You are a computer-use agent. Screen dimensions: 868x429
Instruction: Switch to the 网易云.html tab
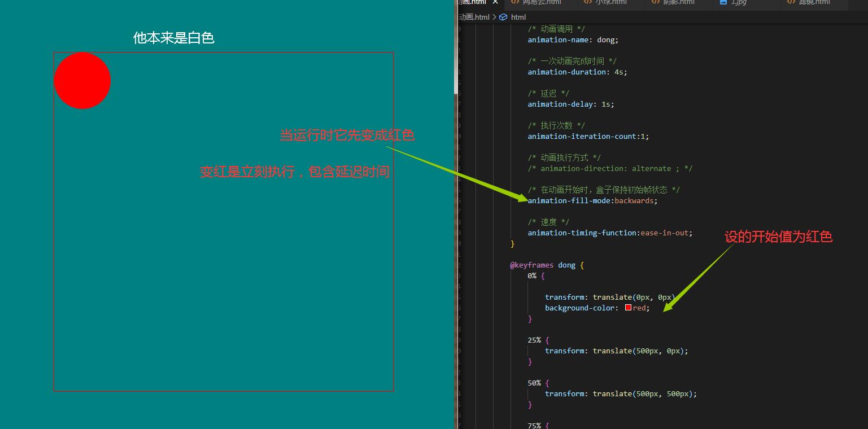click(541, 3)
